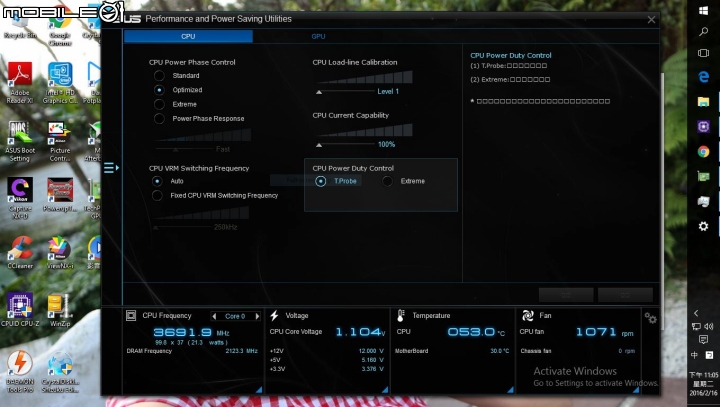Expand the Fan panel corner arrow
The height and width of the screenshot is (407, 720).
pyautogui.click(x=636, y=390)
